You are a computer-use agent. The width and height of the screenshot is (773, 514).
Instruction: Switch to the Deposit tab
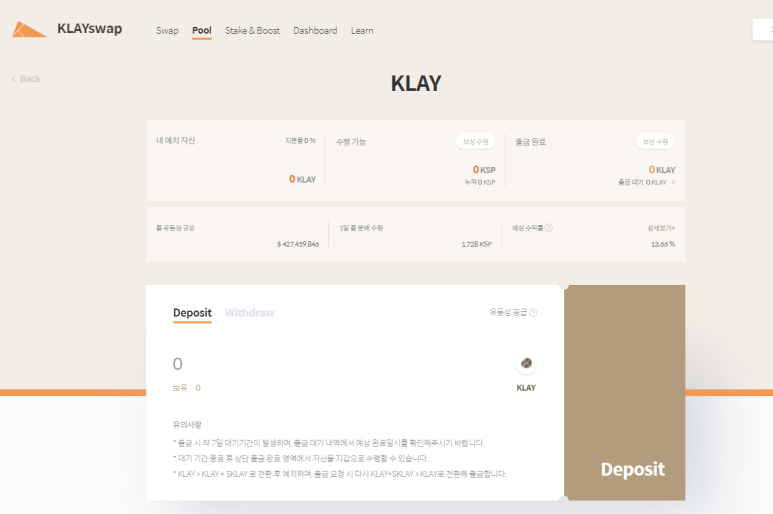[192, 313]
